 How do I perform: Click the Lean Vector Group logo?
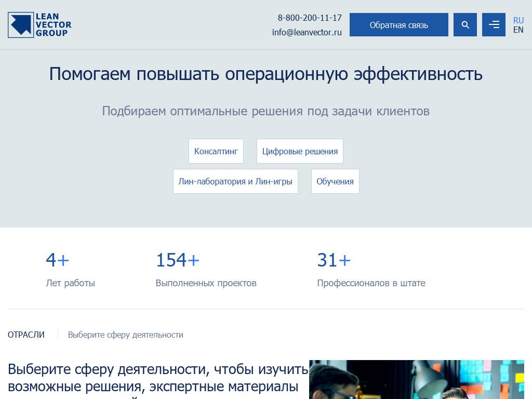(x=39, y=24)
